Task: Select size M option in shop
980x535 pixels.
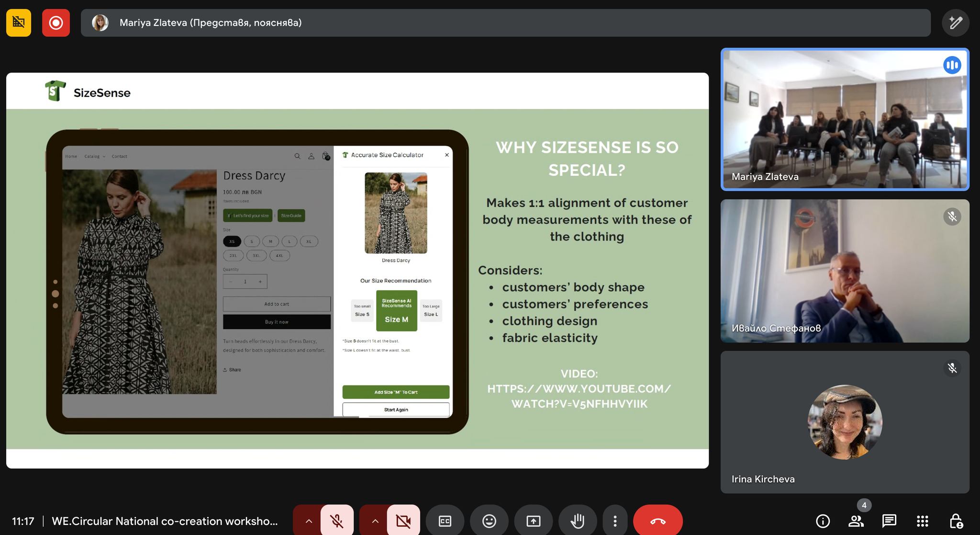Action: point(270,241)
